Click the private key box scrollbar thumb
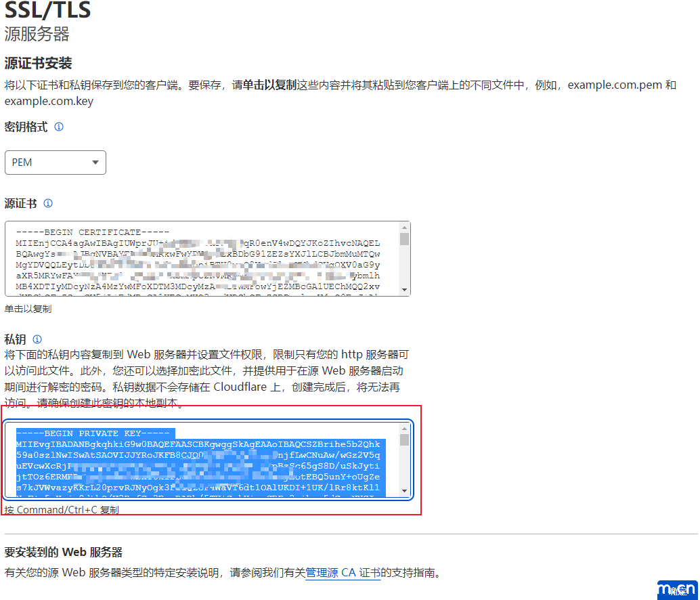The height and width of the screenshot is (600, 700). coord(404,440)
